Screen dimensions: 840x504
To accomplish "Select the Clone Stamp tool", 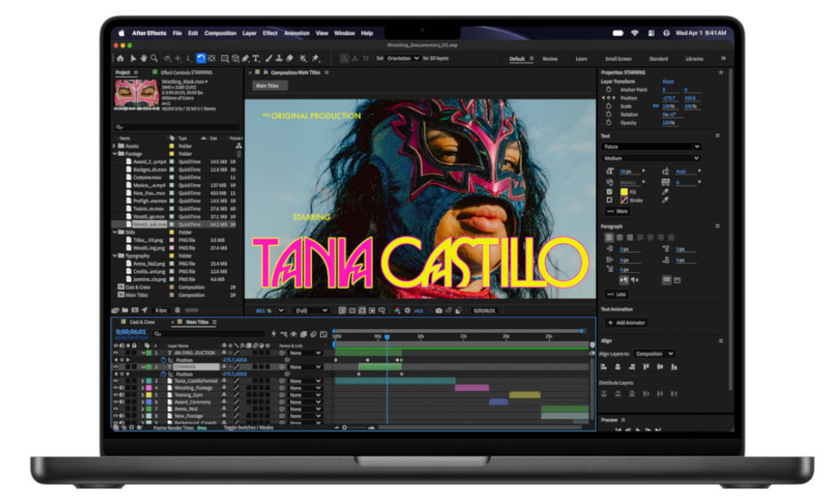I will click(x=279, y=59).
